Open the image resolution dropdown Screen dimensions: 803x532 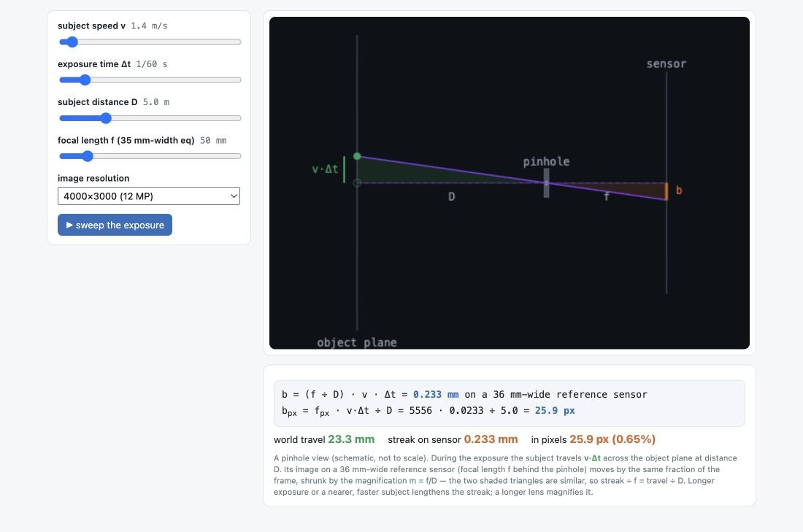coord(148,196)
